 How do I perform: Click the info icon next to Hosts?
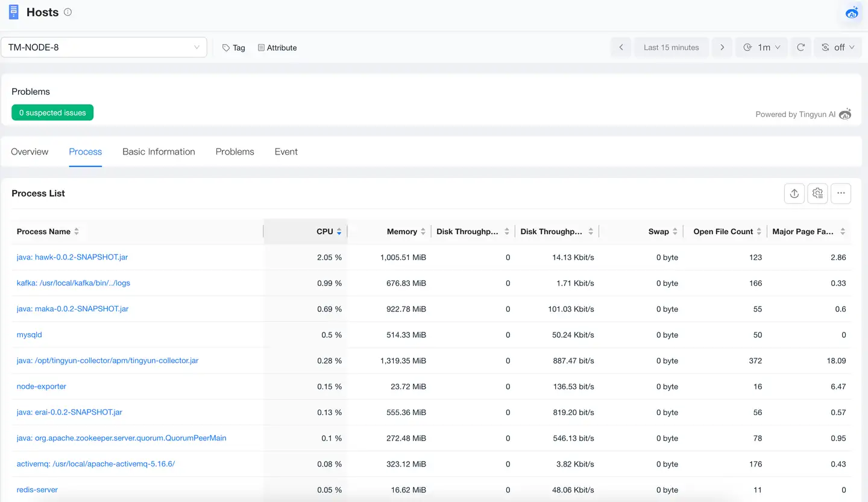tap(68, 12)
